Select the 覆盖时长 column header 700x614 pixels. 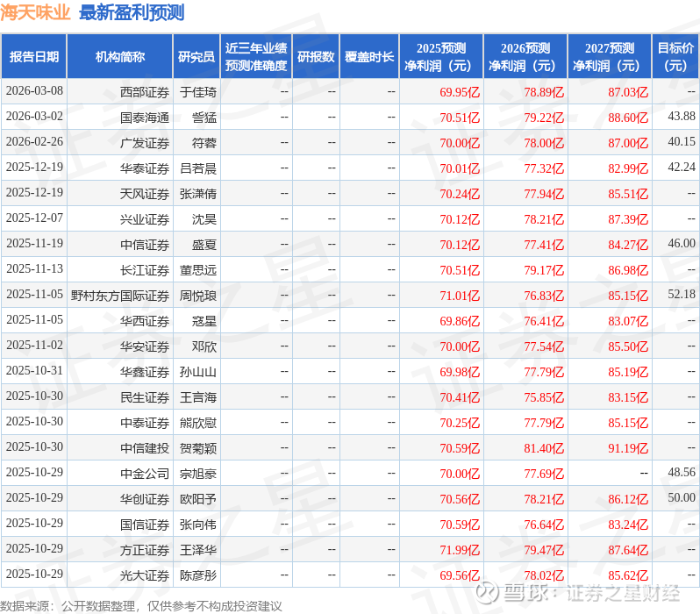[x=369, y=57]
